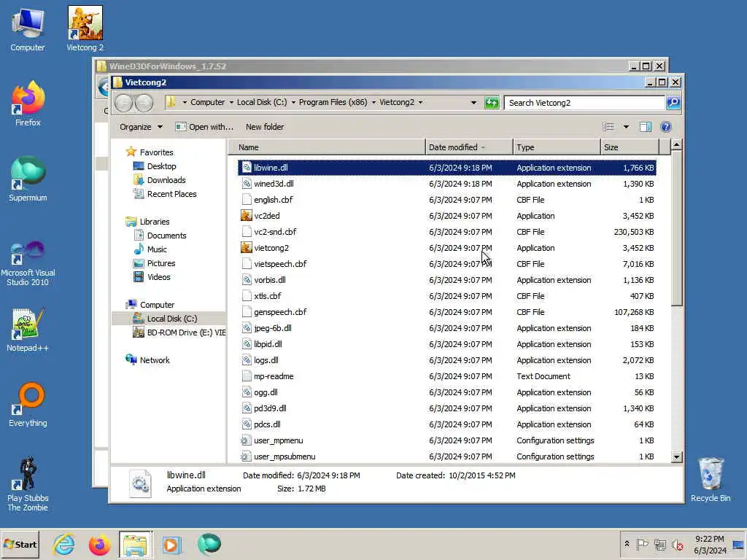Select the vietcong2 application file

[x=447, y=248]
